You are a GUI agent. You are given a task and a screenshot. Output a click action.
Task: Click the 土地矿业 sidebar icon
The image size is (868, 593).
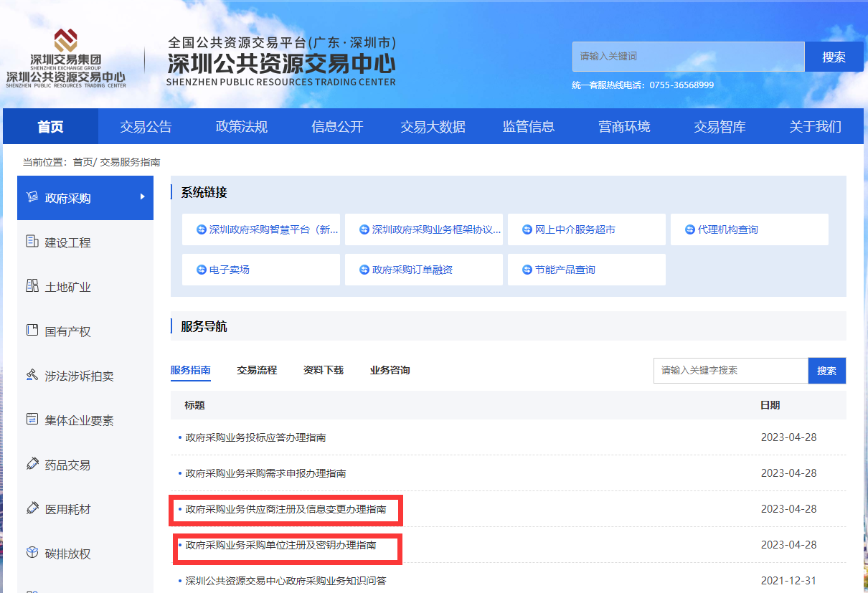tap(32, 286)
